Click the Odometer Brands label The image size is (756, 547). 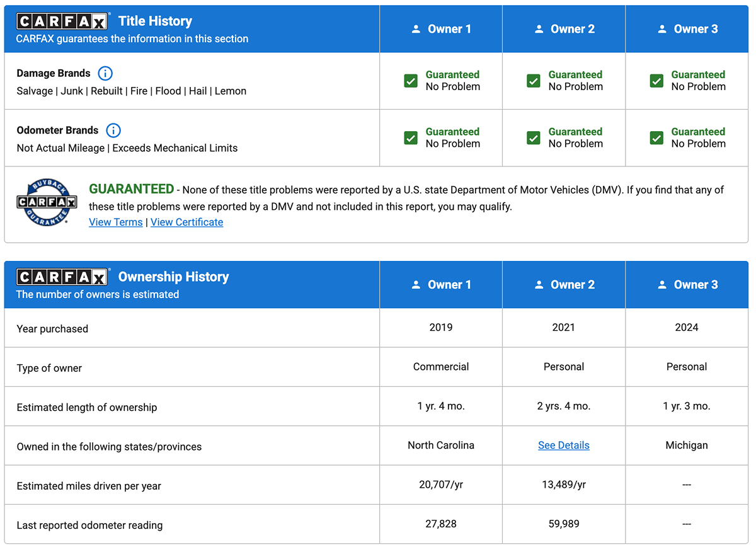[x=57, y=130]
